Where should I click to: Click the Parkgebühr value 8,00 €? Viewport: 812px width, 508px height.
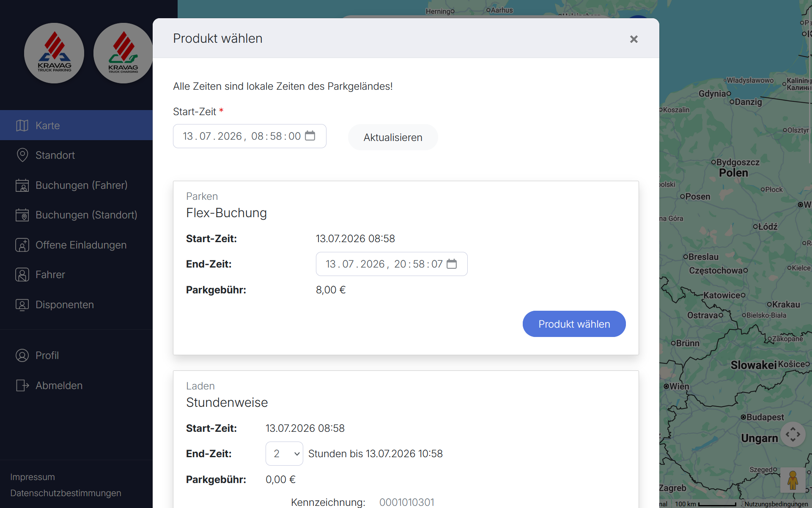pyautogui.click(x=331, y=290)
